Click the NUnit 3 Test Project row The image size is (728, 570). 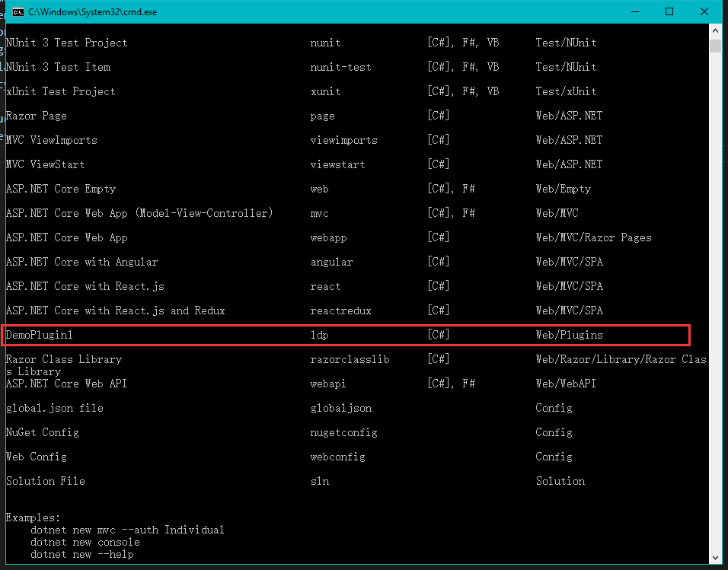tap(67, 43)
